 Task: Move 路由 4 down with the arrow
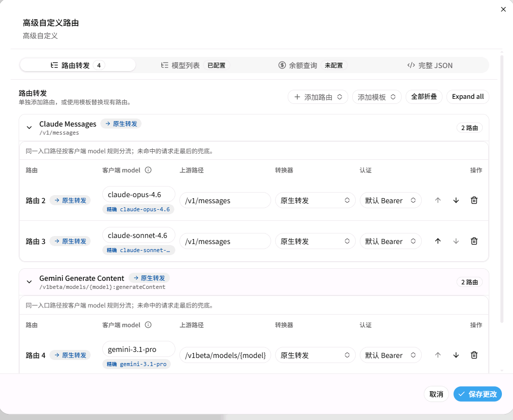tap(456, 355)
